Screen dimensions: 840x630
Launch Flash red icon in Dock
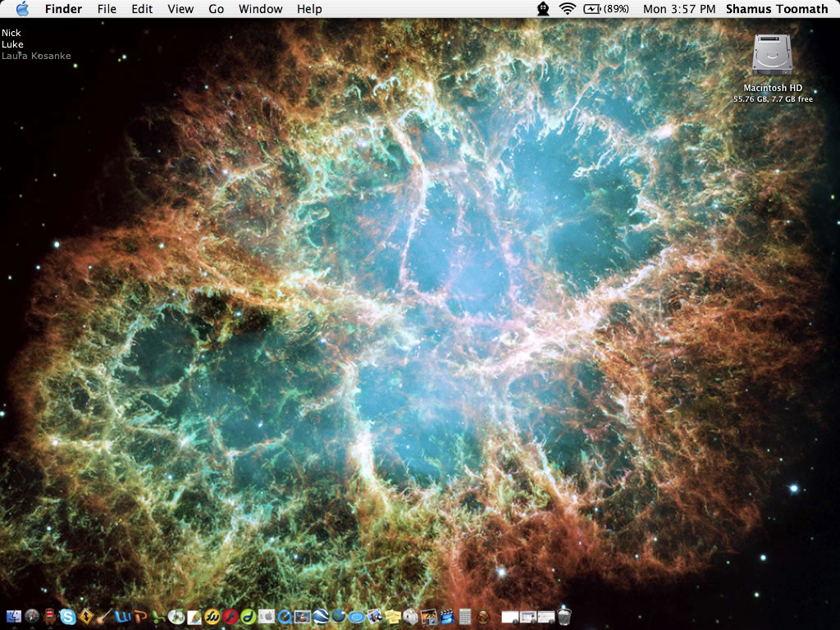point(231,617)
